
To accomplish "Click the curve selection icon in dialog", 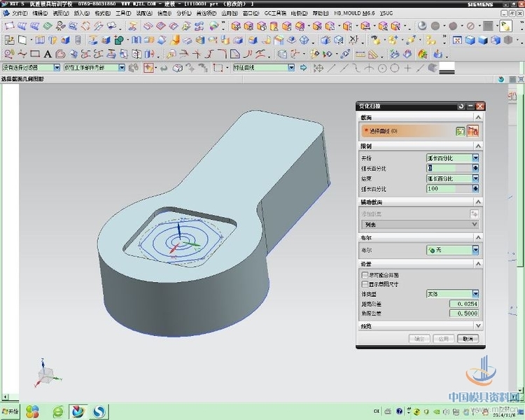I will pos(473,131).
